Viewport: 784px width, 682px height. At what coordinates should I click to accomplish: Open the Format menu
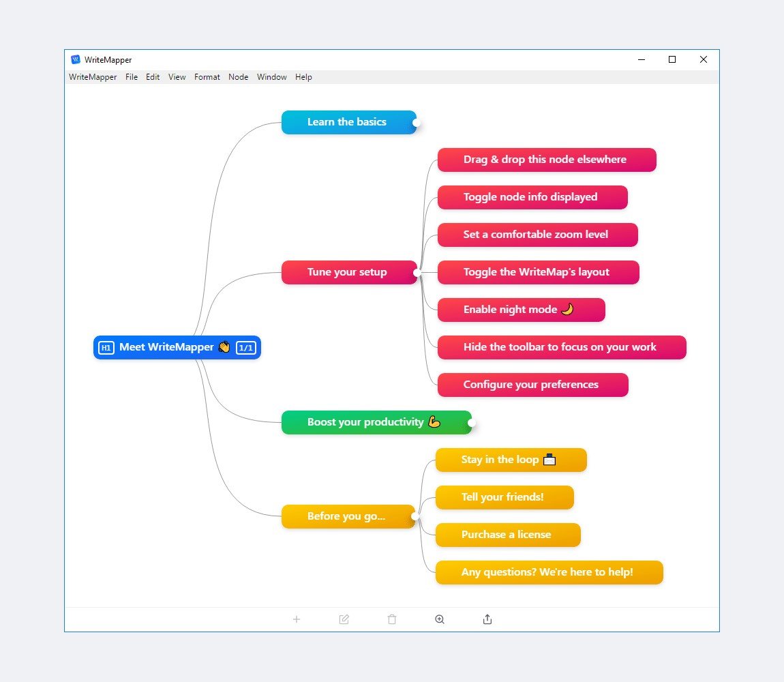207,77
